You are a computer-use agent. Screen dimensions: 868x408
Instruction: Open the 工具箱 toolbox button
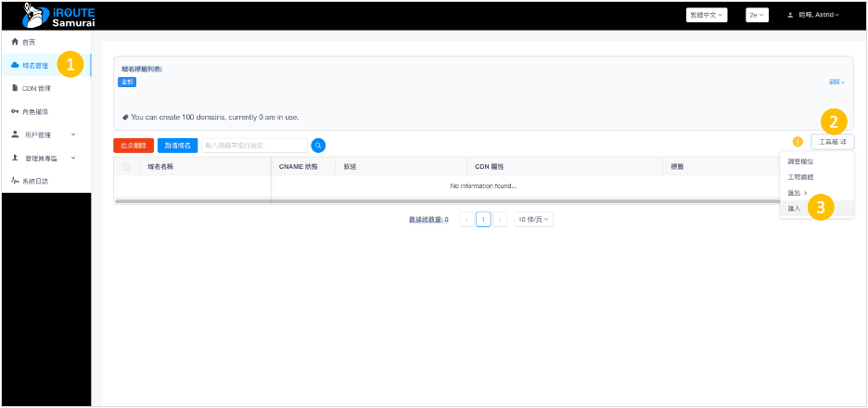click(832, 142)
